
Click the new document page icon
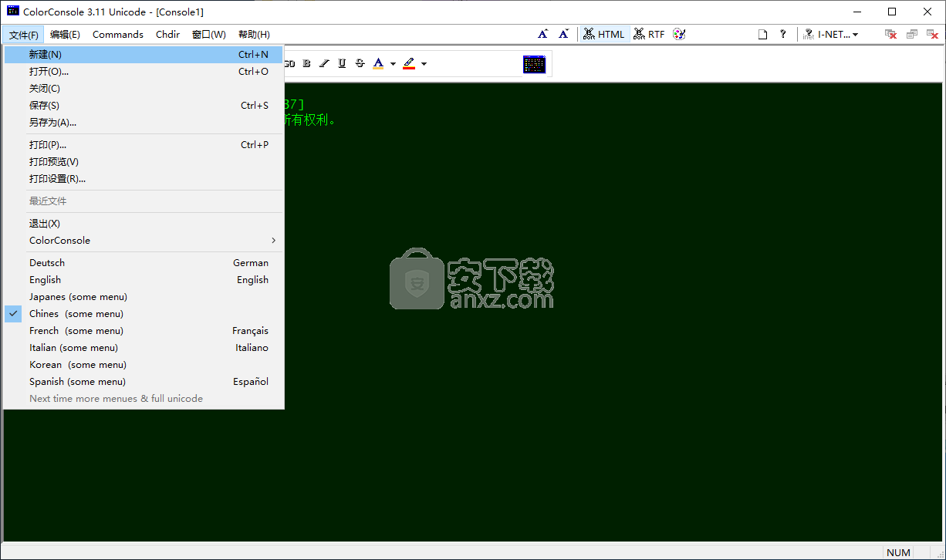click(762, 34)
